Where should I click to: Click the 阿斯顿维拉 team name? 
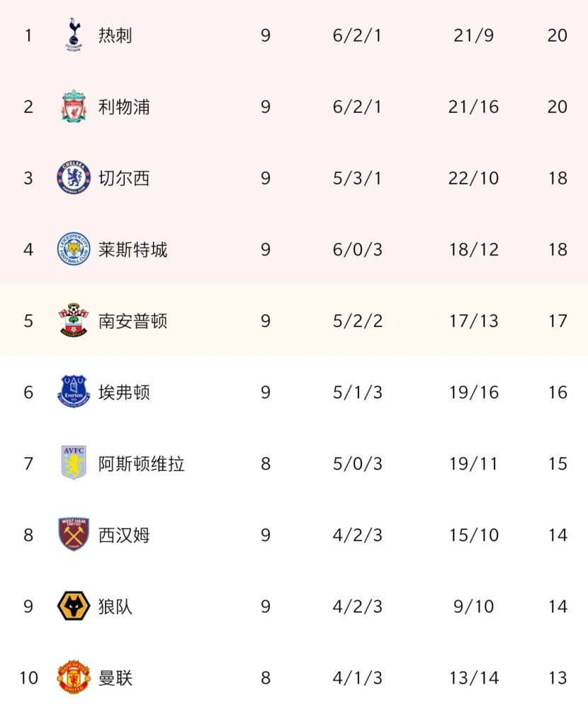141,464
